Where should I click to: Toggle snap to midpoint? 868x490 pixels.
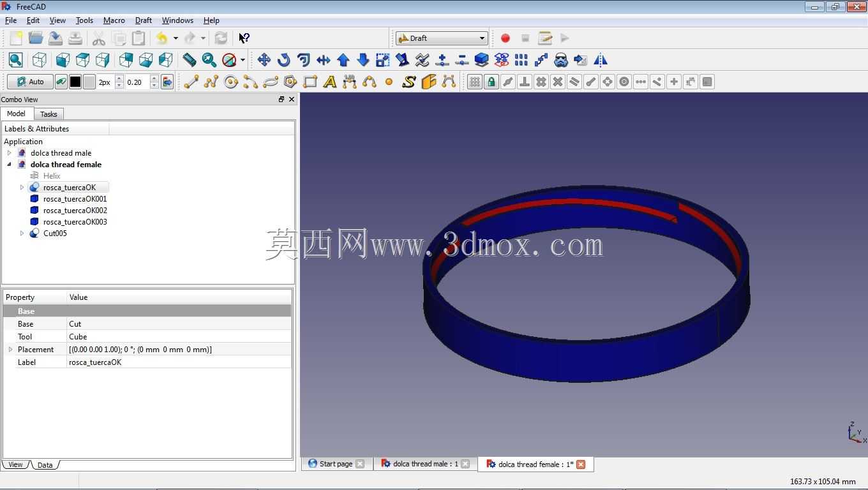(507, 82)
